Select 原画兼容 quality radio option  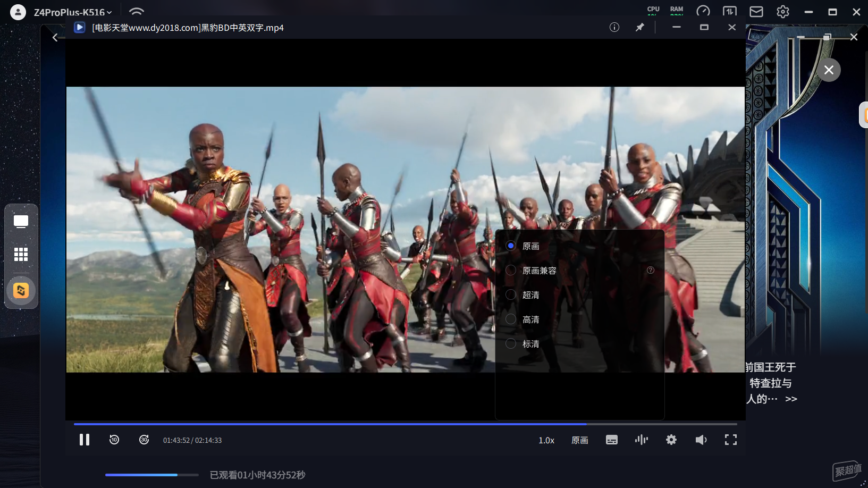click(x=511, y=270)
